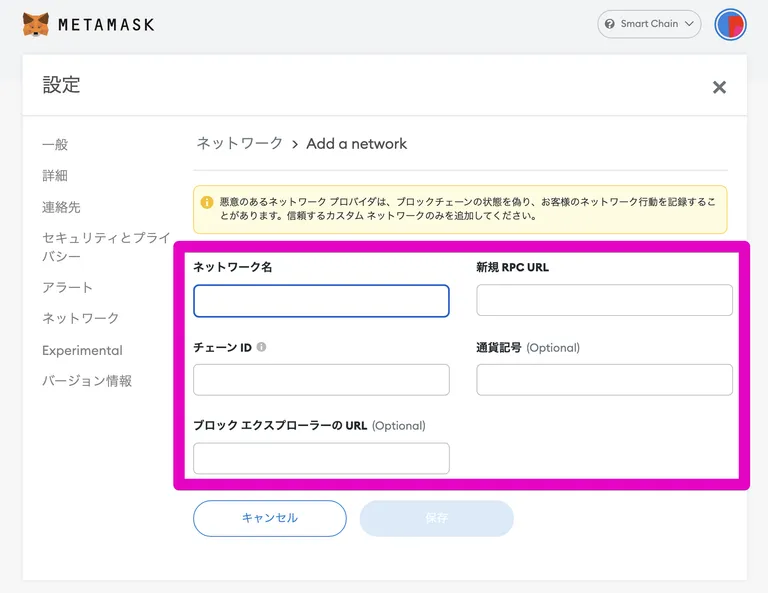
Task: Click the Chain ID info icon
Action: click(x=262, y=347)
